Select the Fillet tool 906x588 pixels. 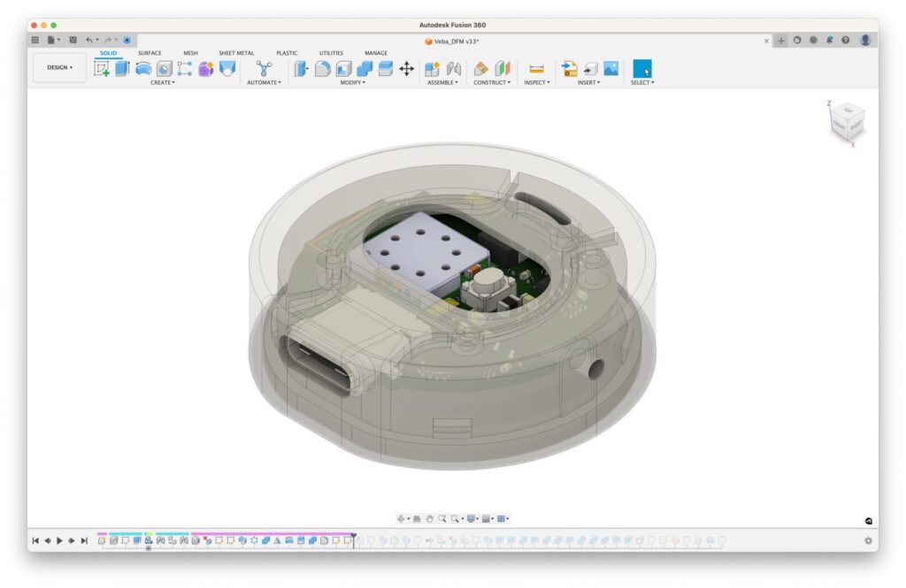pyautogui.click(x=322, y=69)
